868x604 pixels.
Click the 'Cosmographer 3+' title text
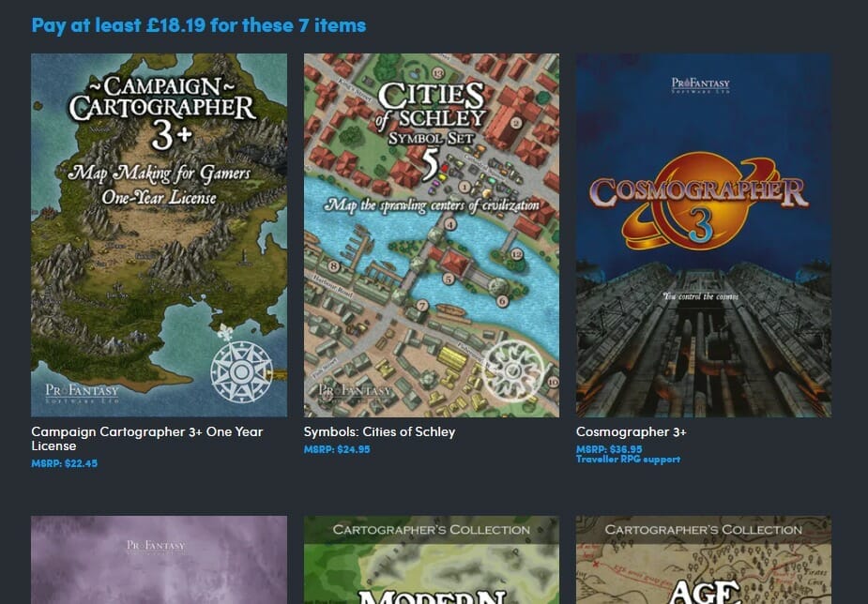click(x=632, y=432)
